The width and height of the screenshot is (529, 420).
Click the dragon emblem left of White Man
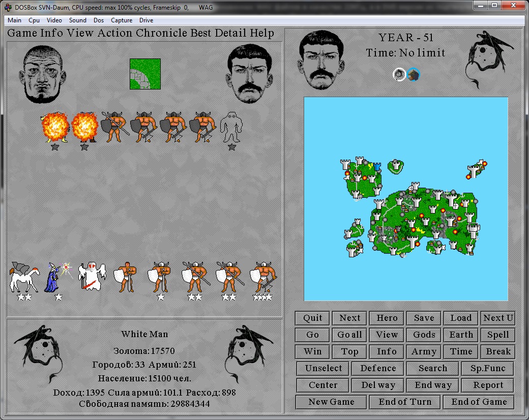(40, 353)
